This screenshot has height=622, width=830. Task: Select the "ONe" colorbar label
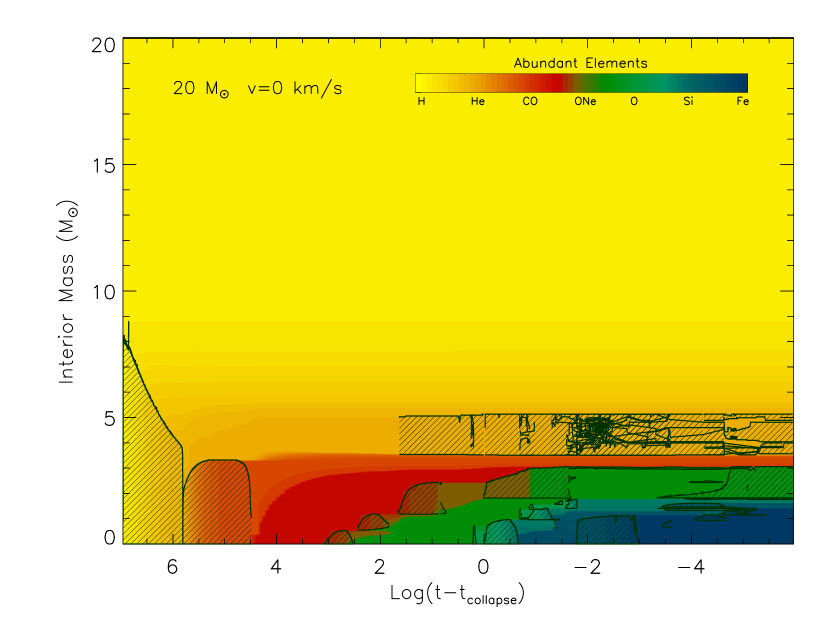[585, 102]
